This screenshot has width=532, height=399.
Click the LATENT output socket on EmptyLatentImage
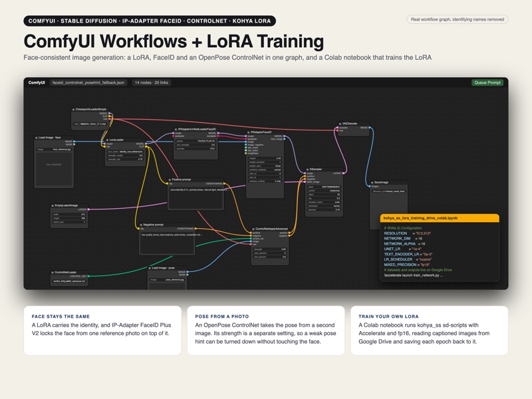pyautogui.click(x=88, y=209)
